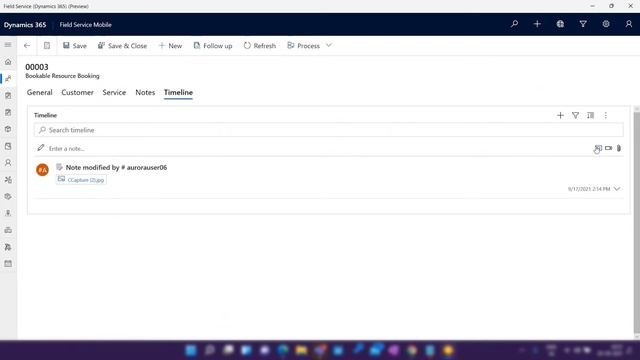Open the active bookings sidebar icon
Viewport: 640px width, 360px height.
tap(8, 78)
